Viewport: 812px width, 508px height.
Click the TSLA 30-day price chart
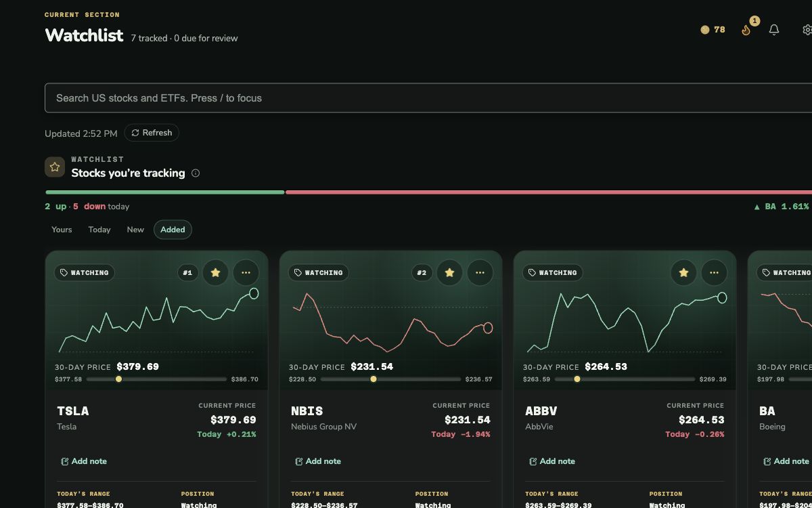pyautogui.click(x=157, y=322)
